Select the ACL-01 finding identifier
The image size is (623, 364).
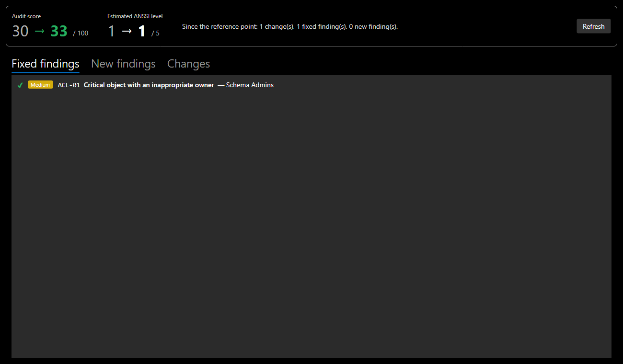pos(69,85)
